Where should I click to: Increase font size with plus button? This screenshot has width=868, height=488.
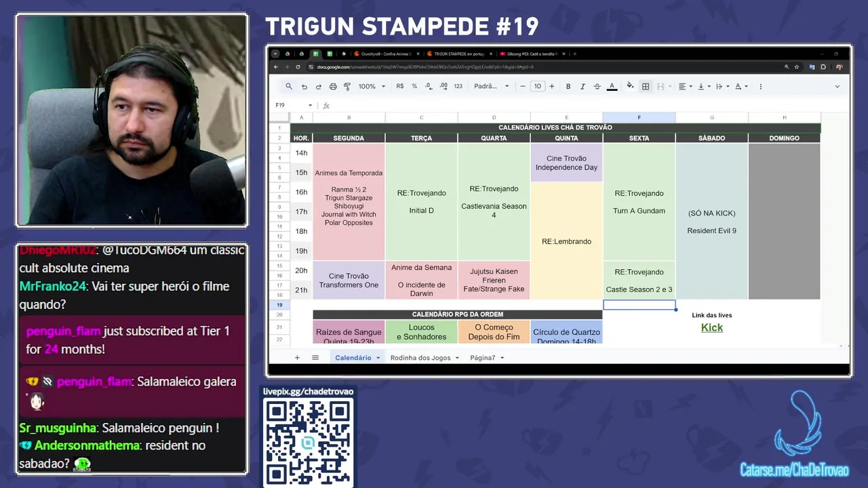pyautogui.click(x=551, y=86)
